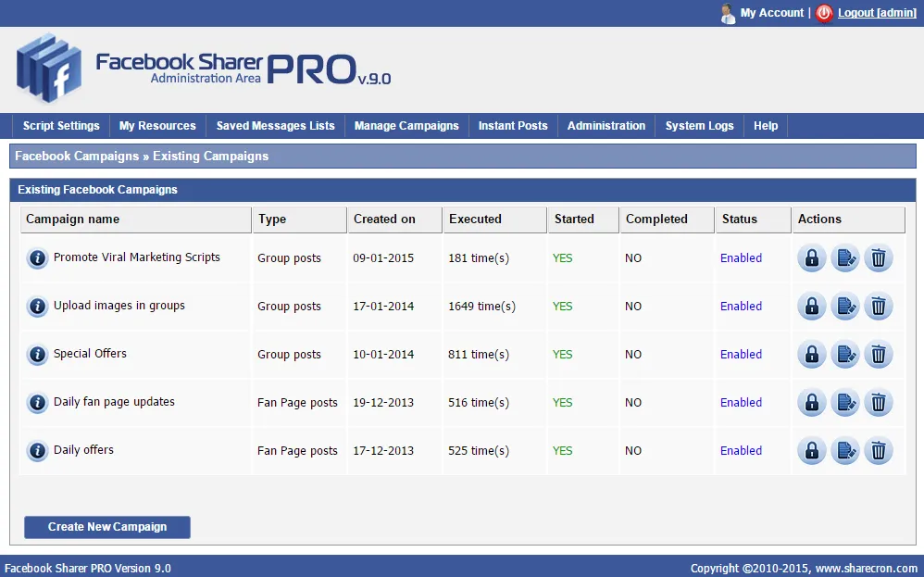View info for Promote Viral Marketing Scripts
This screenshot has width=924, height=577.
coord(37,258)
